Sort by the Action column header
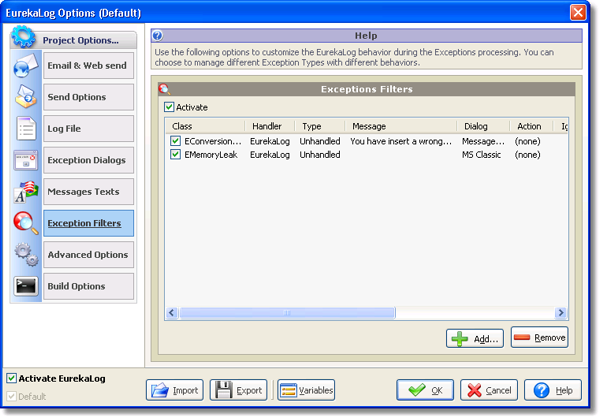The width and height of the screenshot is (600, 418). tap(531, 126)
